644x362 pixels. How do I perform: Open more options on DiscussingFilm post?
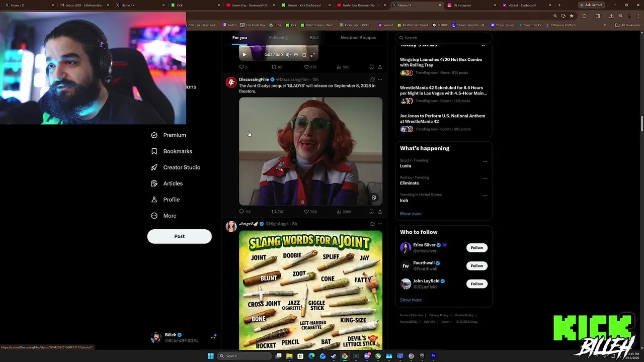[380, 79]
